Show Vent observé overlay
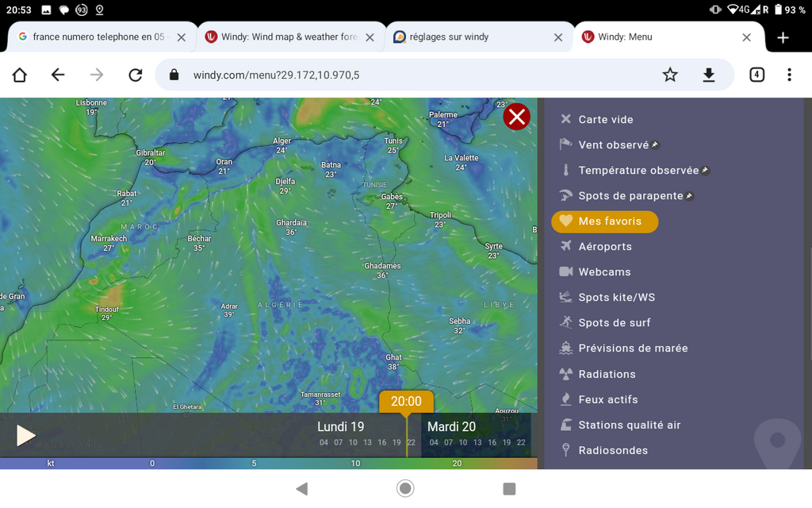 pyautogui.click(x=613, y=145)
